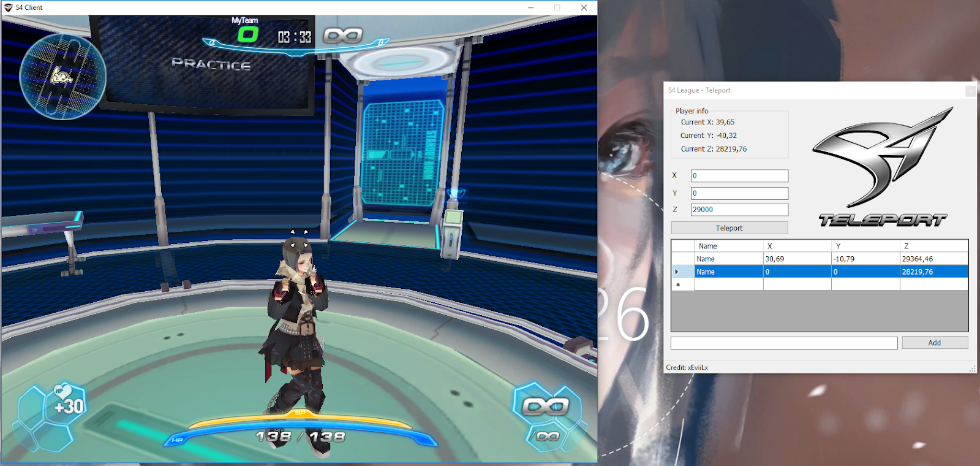Close the S4 Client window

[584, 7]
